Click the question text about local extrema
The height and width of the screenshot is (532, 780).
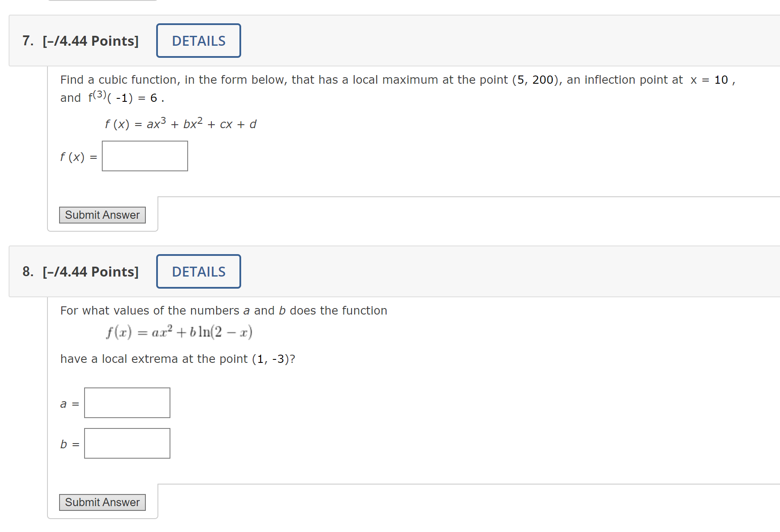pos(177,358)
